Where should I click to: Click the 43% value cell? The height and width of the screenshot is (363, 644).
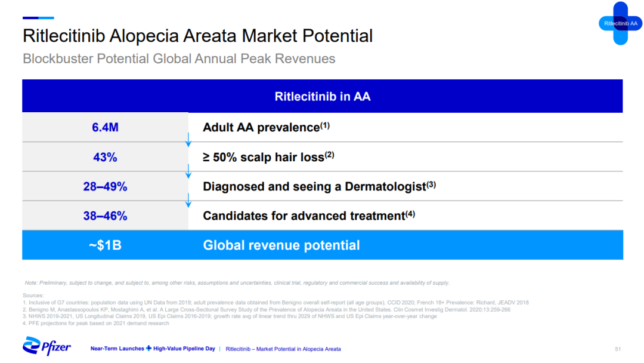[x=105, y=157]
